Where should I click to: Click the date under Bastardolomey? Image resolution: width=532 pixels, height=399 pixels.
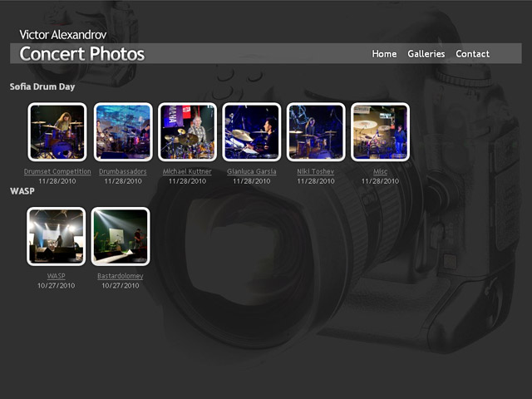click(121, 286)
